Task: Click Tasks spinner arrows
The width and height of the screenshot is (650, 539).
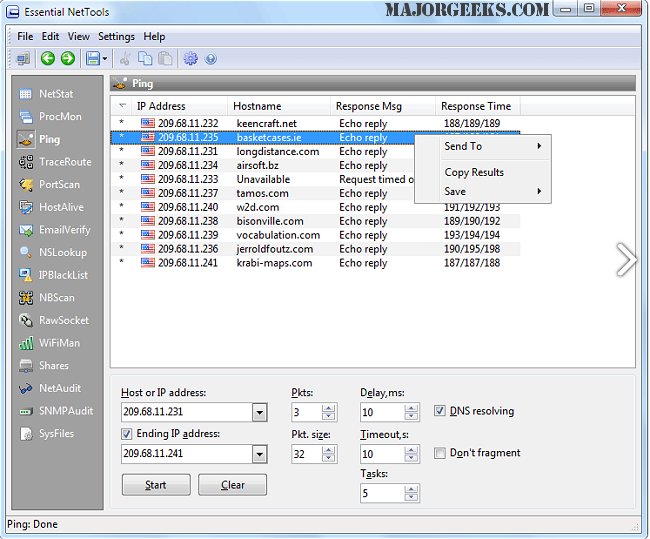Action: point(411,493)
